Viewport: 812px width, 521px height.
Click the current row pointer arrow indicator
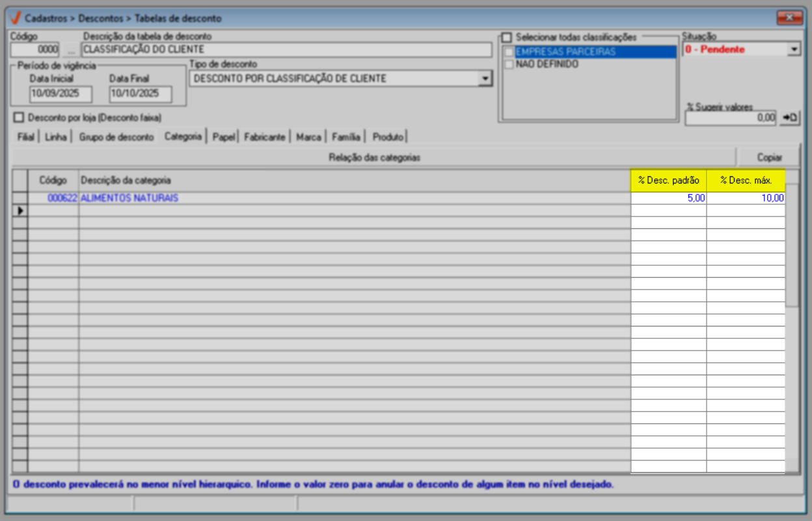click(20, 211)
